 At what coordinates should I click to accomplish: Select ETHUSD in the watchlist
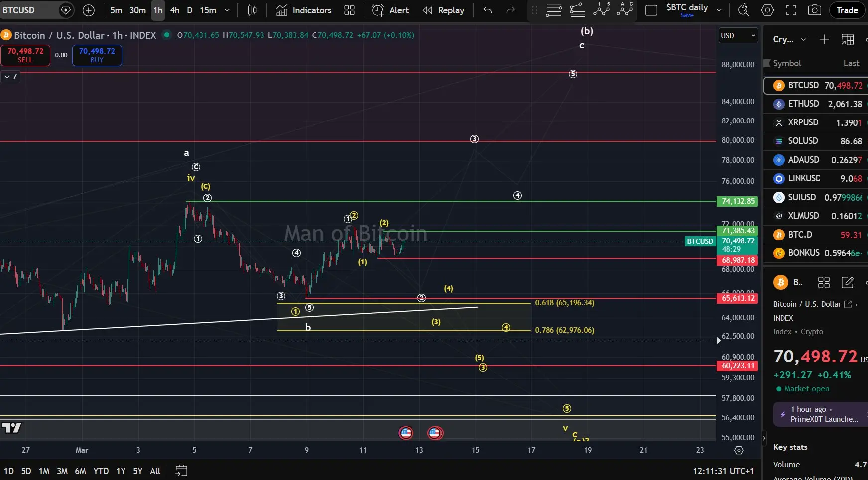click(x=816, y=104)
